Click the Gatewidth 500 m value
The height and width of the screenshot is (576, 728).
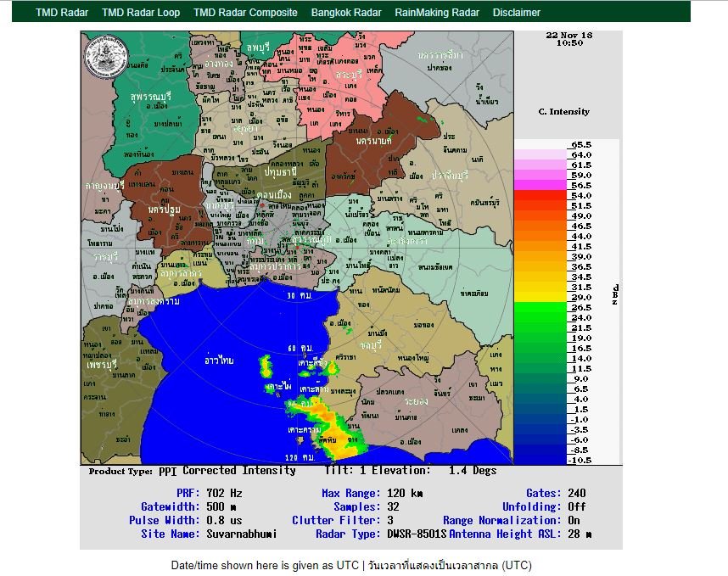pyautogui.click(x=221, y=506)
